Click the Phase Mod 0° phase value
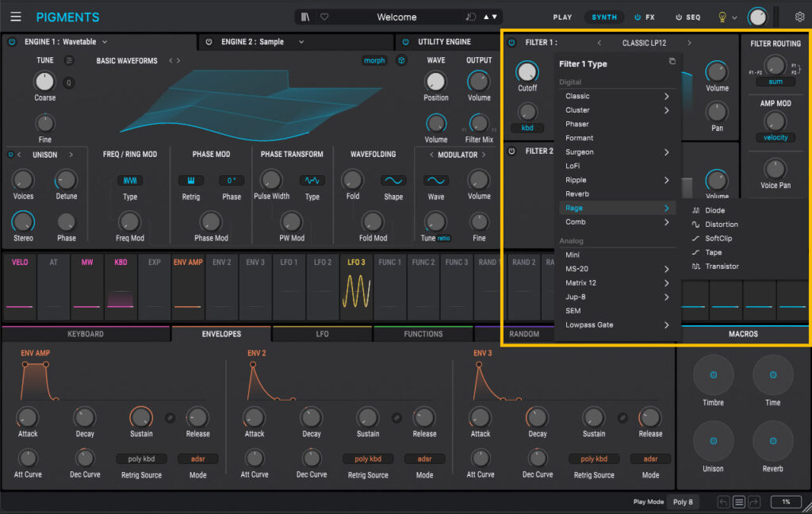Screen dimensions: 812x514 pos(232,180)
